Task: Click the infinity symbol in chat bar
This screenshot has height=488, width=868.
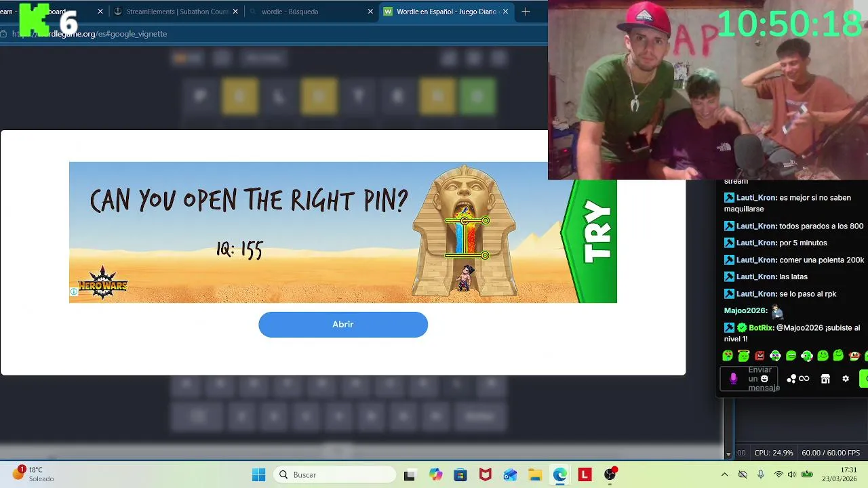Action: (804, 379)
